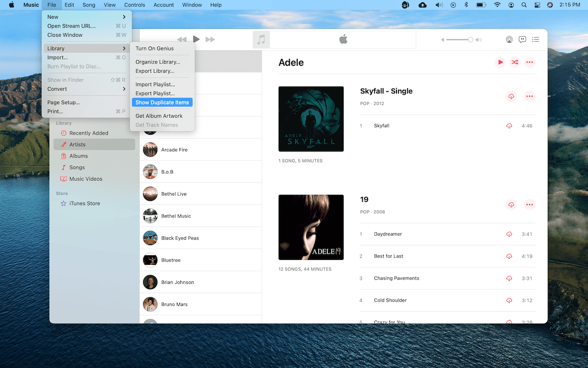Open Spotlight search in menu bar
This screenshot has height=368, width=588.
click(524, 5)
